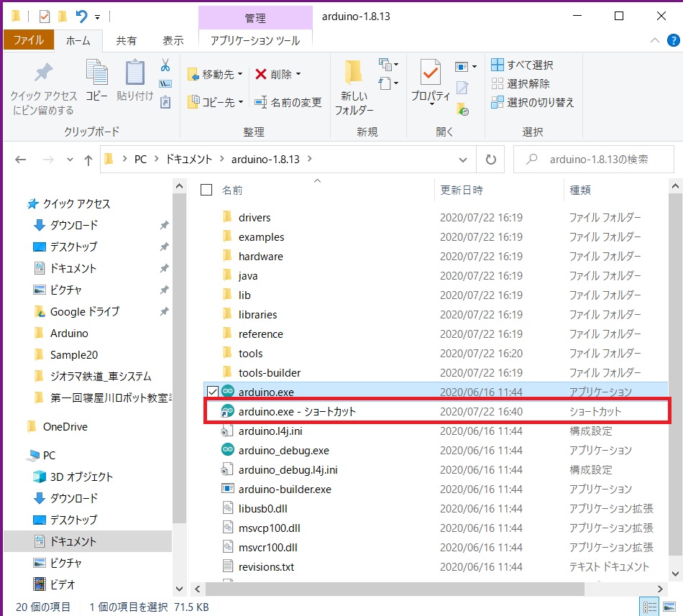The width and height of the screenshot is (683, 616).
Task: Click the History icon in Open group
Action: 462,109
